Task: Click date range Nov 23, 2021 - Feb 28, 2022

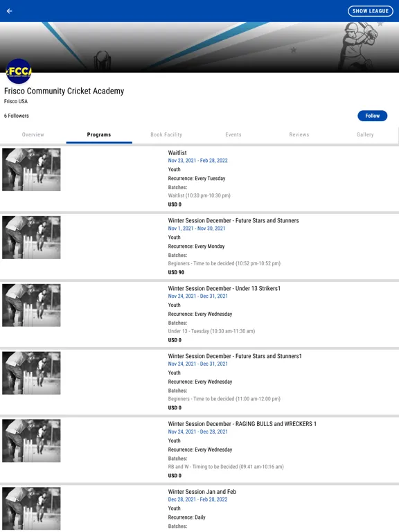Action: pyautogui.click(x=198, y=161)
